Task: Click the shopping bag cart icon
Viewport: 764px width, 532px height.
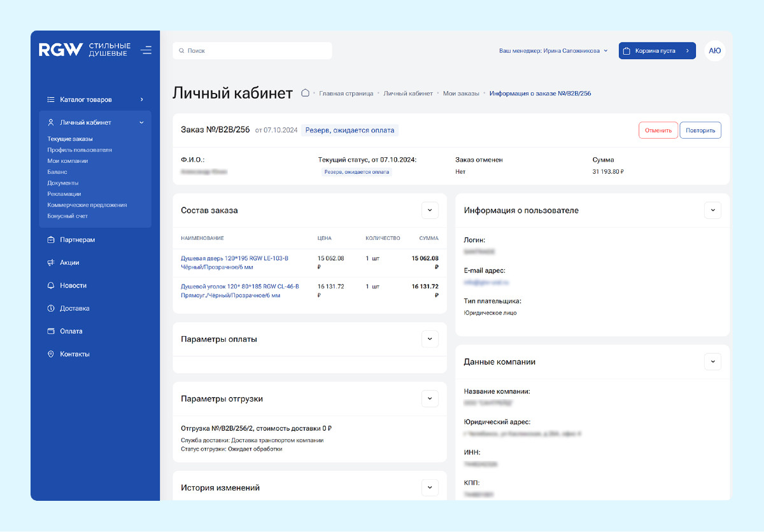Action: click(626, 51)
